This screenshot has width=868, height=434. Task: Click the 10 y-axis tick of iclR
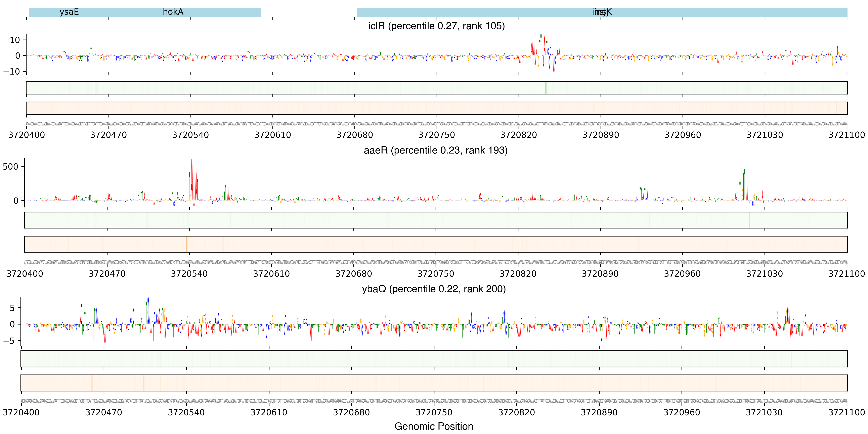tap(15, 40)
